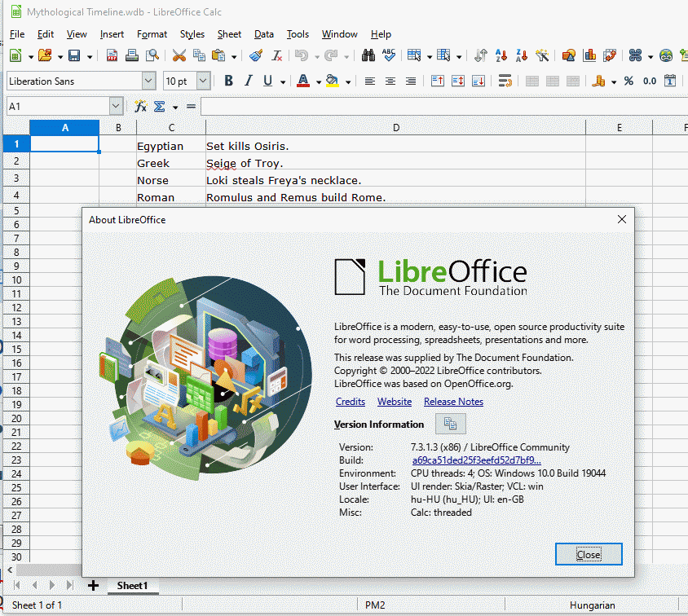The image size is (688, 616).
Task: Click the Clone Formatting paintbrush icon
Action: tap(256, 55)
